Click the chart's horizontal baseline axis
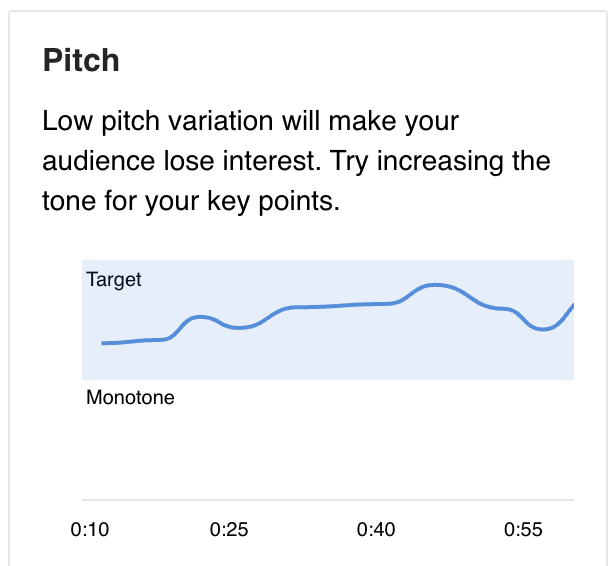Screen dimensions: 614x566 click(328, 500)
